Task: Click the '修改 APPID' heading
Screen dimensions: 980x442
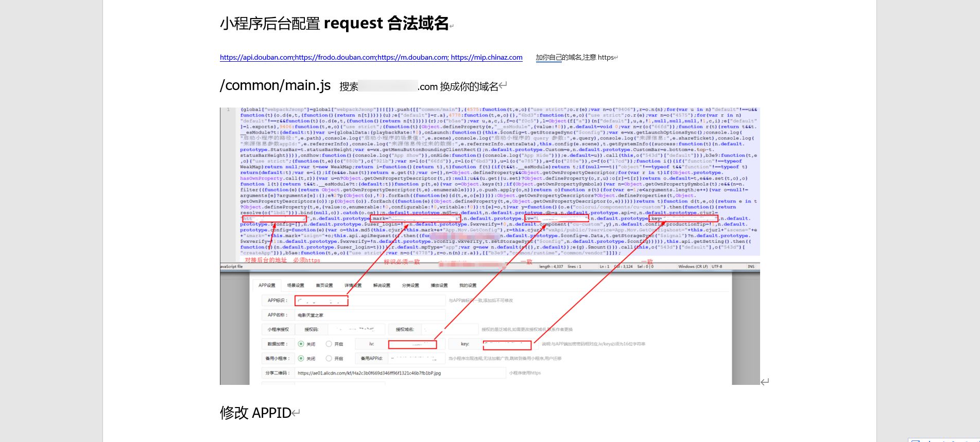Action: click(x=255, y=413)
